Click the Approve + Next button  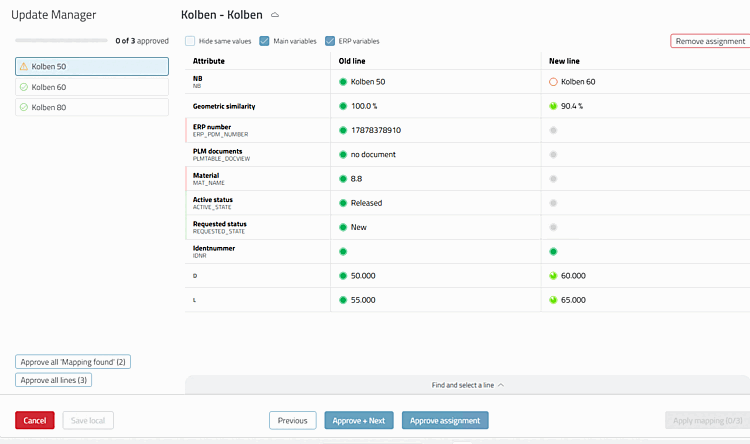(359, 421)
